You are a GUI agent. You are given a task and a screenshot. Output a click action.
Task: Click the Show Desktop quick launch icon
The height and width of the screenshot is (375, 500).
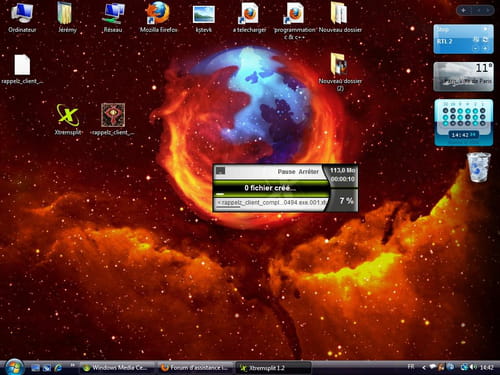[35, 368]
